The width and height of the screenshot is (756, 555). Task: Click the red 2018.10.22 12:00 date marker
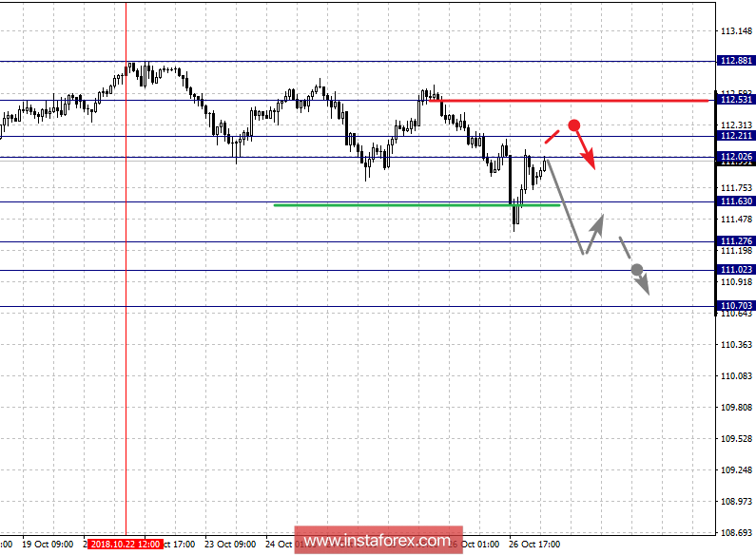click(126, 544)
